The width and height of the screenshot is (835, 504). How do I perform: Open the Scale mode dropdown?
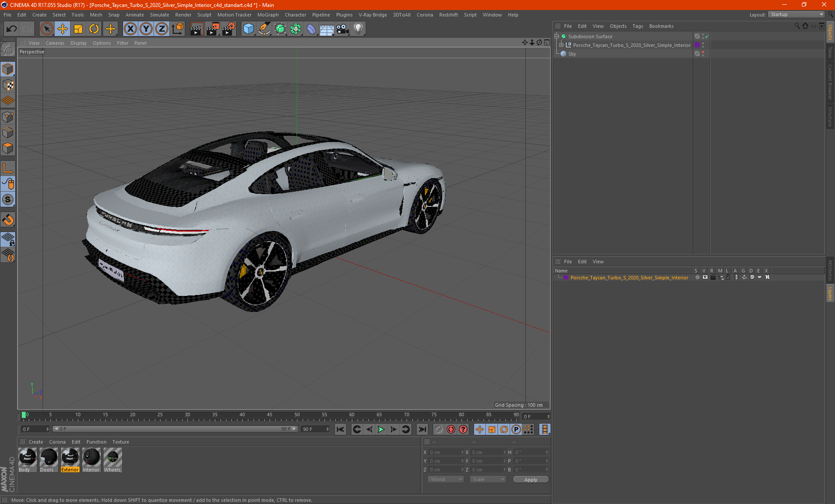point(488,479)
